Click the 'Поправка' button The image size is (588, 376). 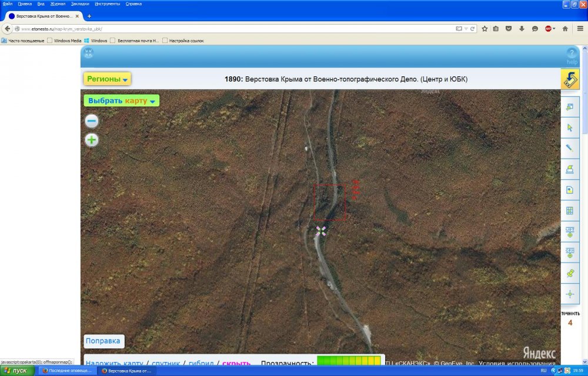(x=103, y=341)
